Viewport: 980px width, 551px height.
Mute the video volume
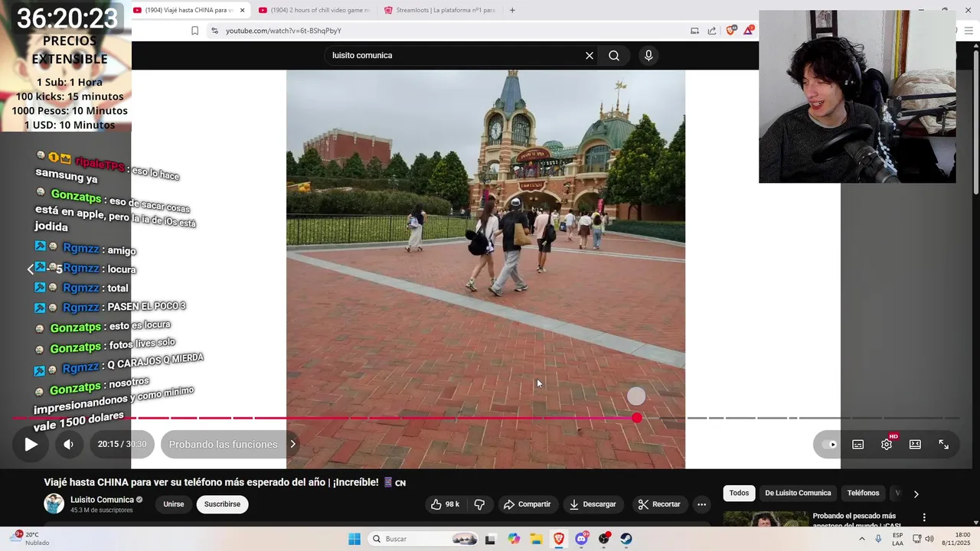68,444
